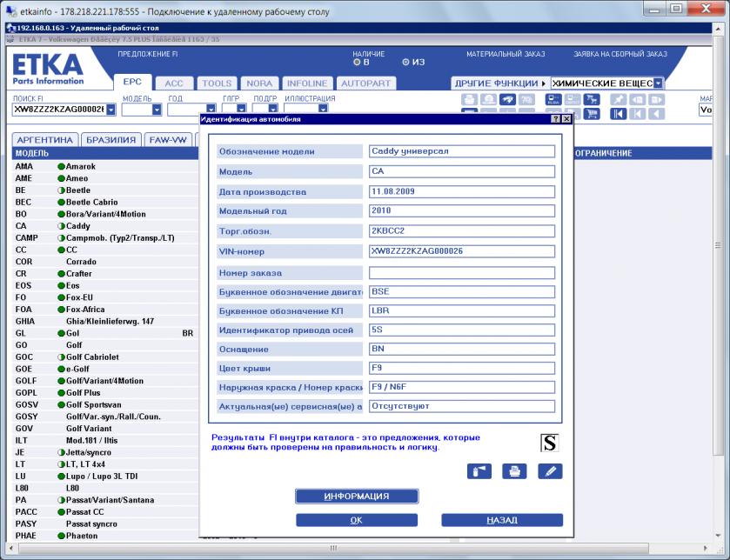Click the Дата производства field
This screenshot has width=730, height=560.
tap(462, 191)
